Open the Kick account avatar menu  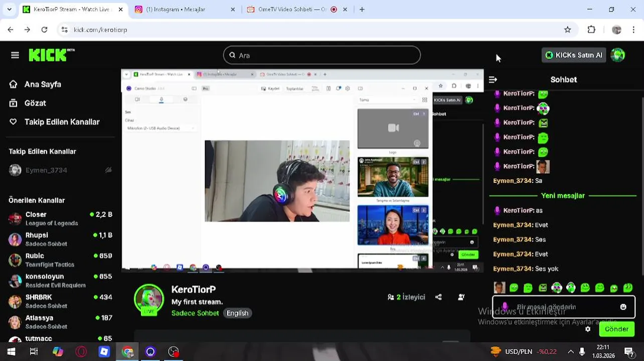(x=617, y=55)
